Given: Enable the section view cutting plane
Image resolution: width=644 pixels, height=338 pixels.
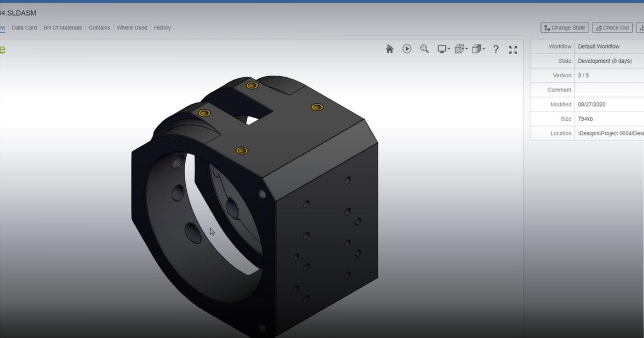Looking at the screenshot, I should (x=458, y=49).
